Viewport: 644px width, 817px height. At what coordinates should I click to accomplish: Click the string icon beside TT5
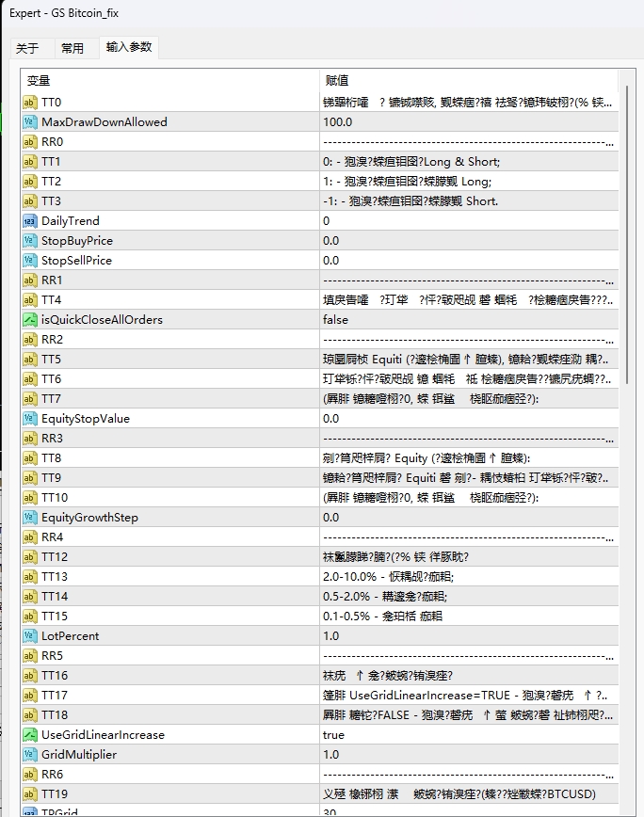30,360
